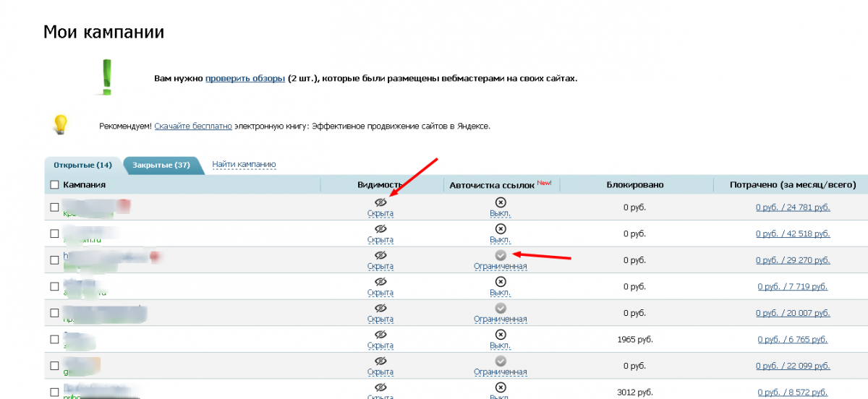Select the Открытые (14) tab
This screenshot has height=399, width=868.
click(x=82, y=165)
